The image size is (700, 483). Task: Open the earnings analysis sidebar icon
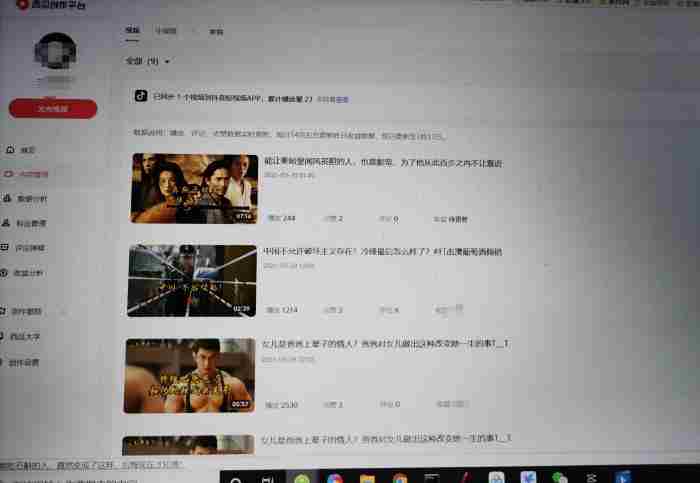(x=4, y=272)
